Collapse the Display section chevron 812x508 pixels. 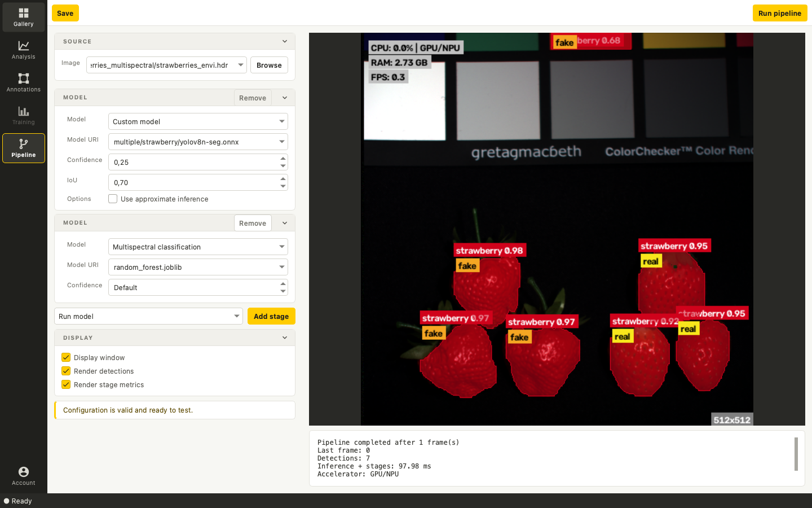pyautogui.click(x=285, y=338)
